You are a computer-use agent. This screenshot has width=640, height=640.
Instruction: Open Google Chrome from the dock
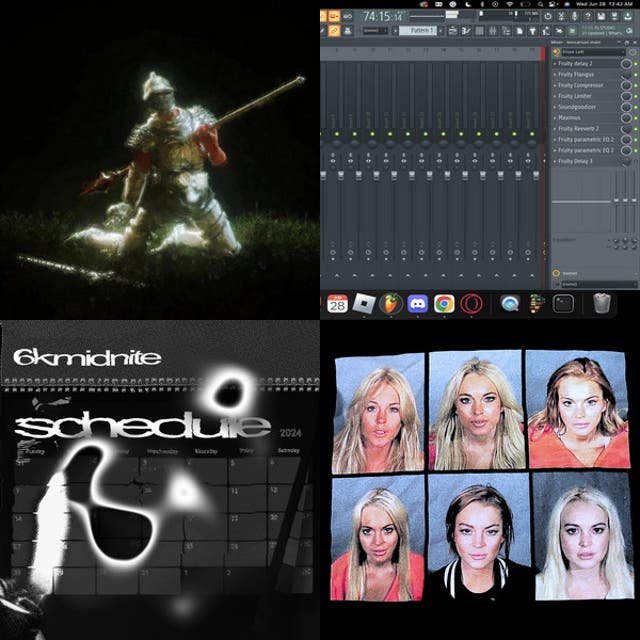[444, 304]
